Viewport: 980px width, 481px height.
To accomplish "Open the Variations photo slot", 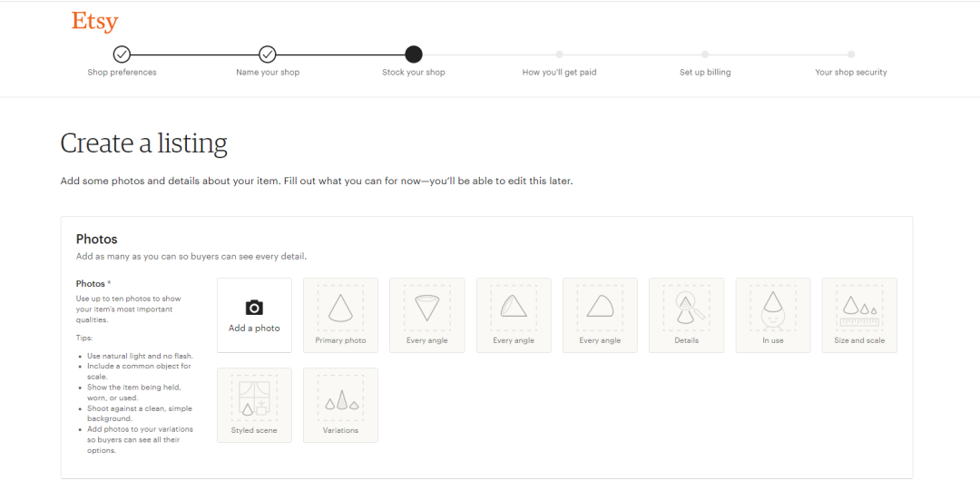I will pos(340,405).
